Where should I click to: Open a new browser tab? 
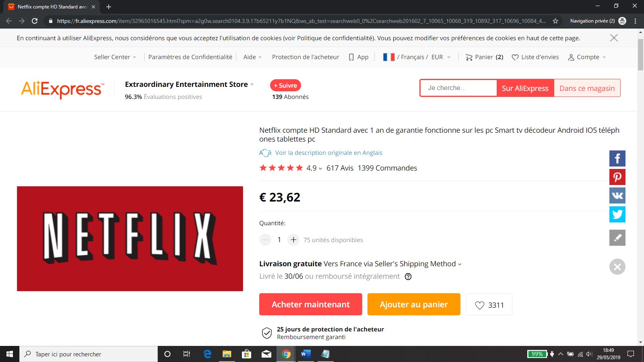tap(109, 7)
